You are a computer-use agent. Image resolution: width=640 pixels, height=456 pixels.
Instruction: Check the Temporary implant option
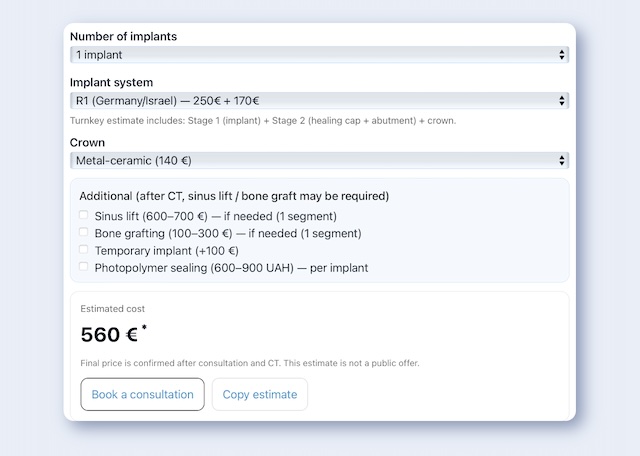point(84,250)
